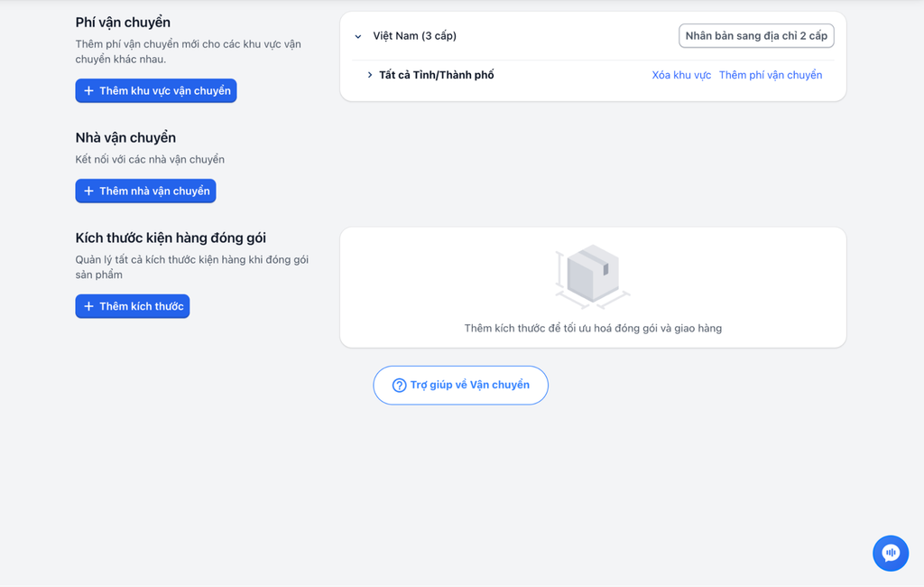924x587 pixels.
Task: Click the Nhà vận chuyển heading
Action: [x=125, y=138]
